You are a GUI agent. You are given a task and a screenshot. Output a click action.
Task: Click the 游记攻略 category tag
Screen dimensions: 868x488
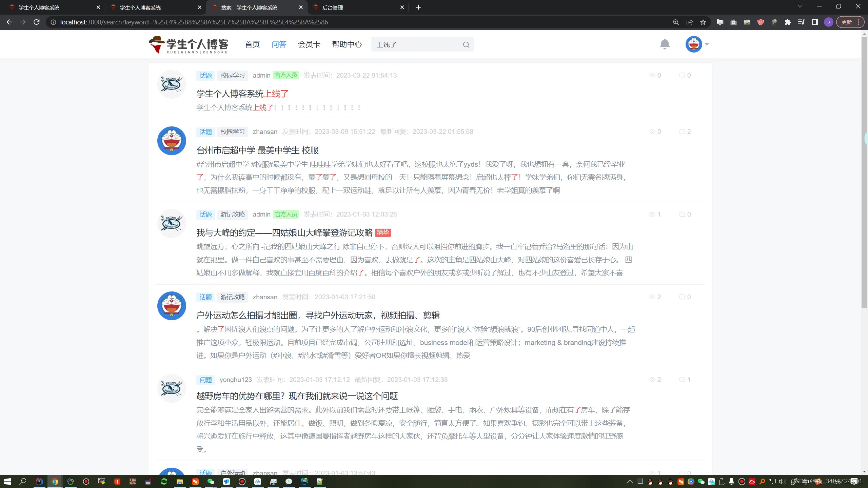tap(233, 215)
